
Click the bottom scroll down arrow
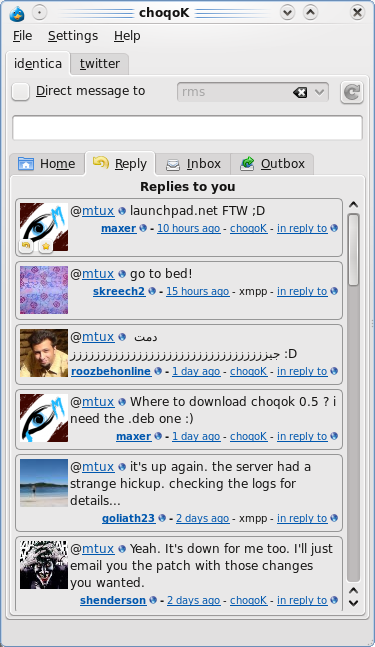[353, 603]
